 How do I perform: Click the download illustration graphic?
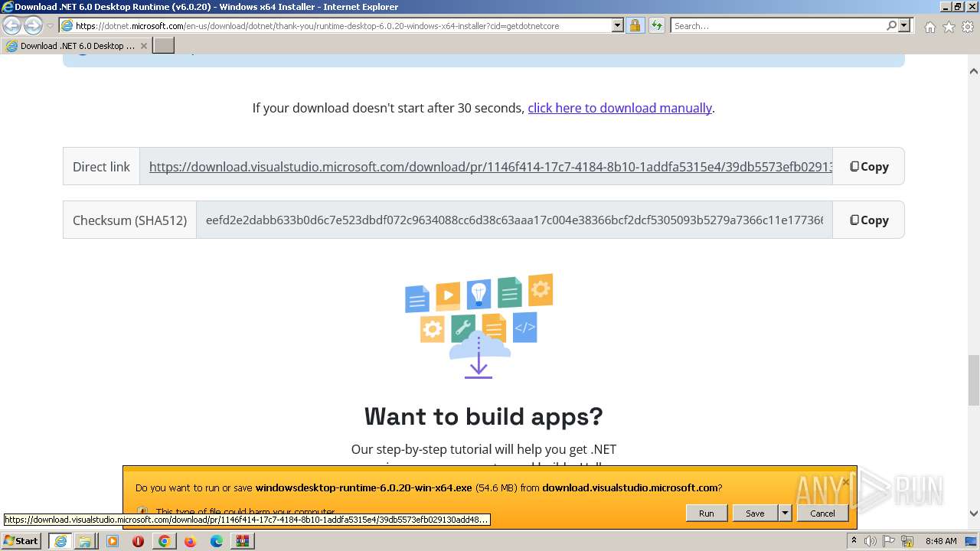(479, 326)
